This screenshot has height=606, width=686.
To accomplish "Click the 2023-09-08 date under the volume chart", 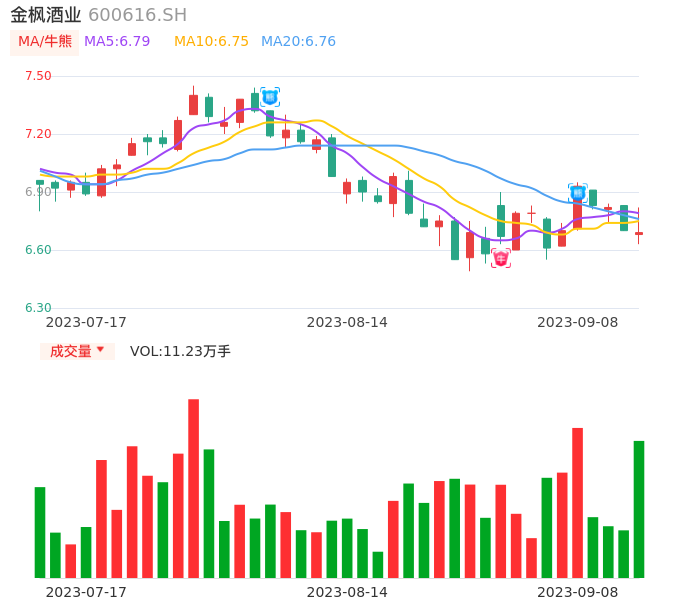I will [x=578, y=592].
